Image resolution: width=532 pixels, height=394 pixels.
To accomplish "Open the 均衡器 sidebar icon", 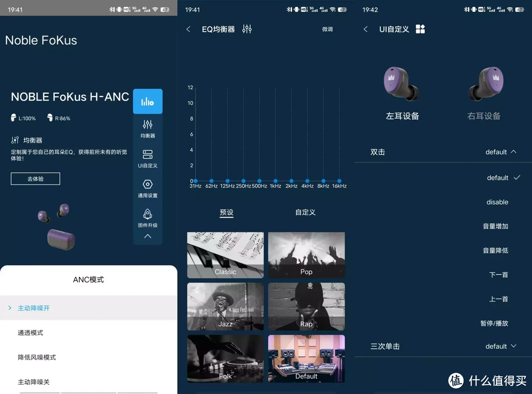I will [148, 129].
